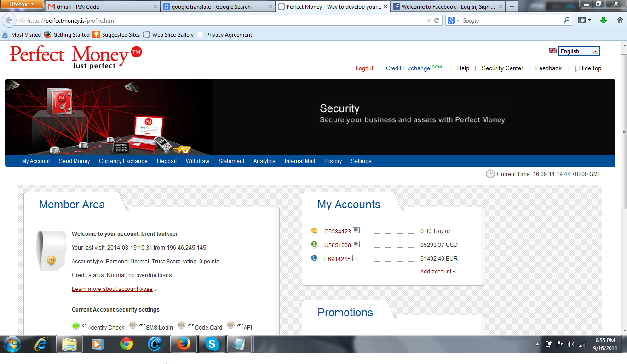Screen dimensions: 627x364
Task: Open Windows Media Player taskbar icon
Action: pyautogui.click(x=98, y=344)
